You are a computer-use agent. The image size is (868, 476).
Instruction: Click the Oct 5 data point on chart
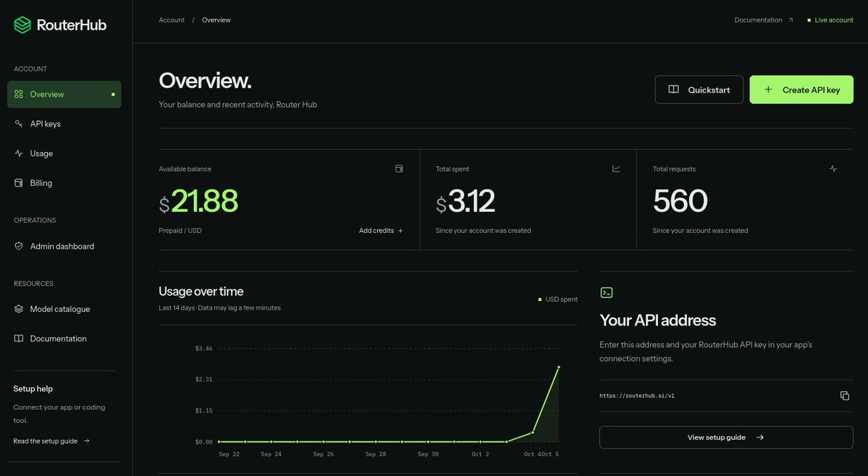559,367
